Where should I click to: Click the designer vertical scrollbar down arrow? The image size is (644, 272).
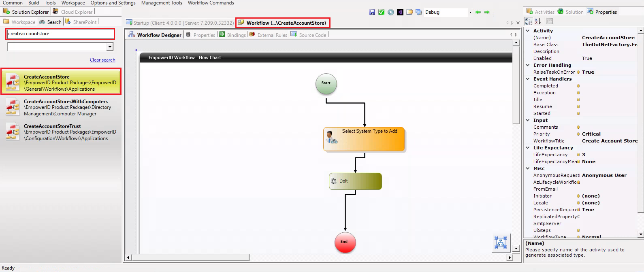[x=516, y=249]
